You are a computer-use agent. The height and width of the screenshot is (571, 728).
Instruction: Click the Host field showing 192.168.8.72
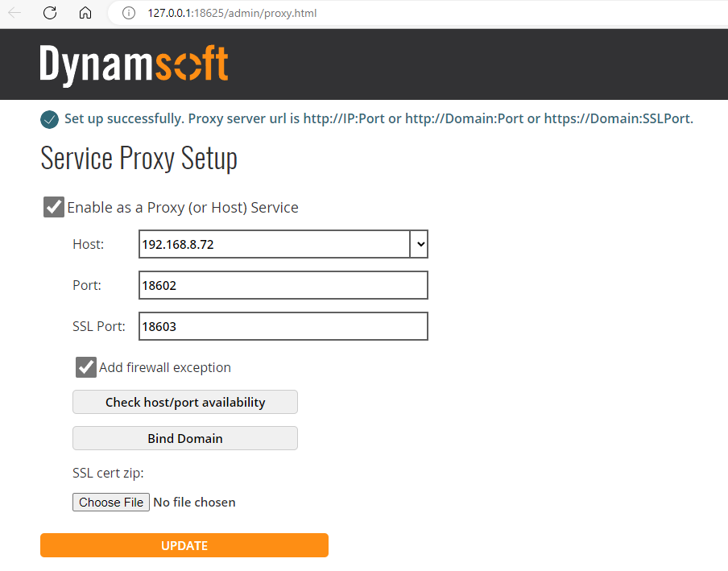pyautogui.click(x=274, y=245)
